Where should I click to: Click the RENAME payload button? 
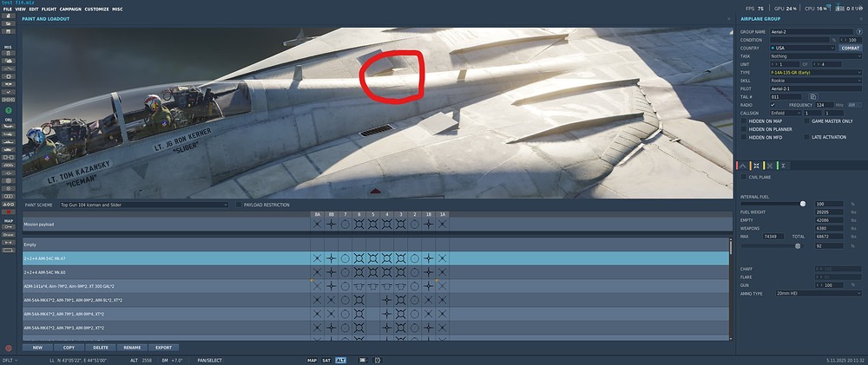132,348
